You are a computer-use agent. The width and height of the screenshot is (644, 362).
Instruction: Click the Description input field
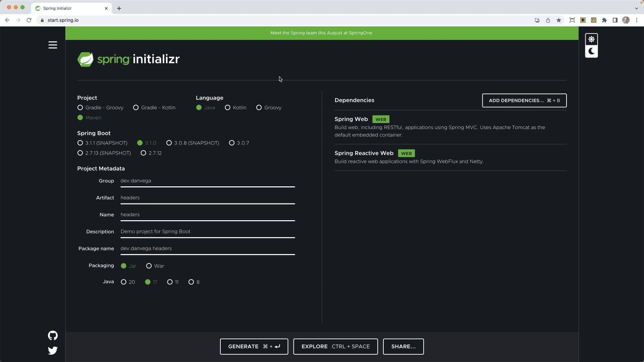(x=207, y=232)
